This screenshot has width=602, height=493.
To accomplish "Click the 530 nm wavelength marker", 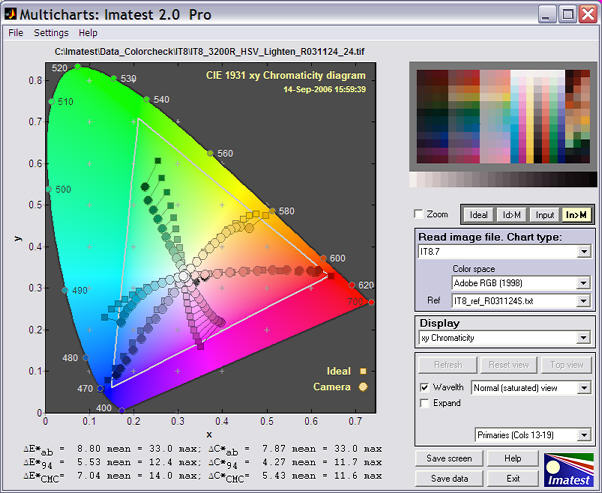I will 114,78.
